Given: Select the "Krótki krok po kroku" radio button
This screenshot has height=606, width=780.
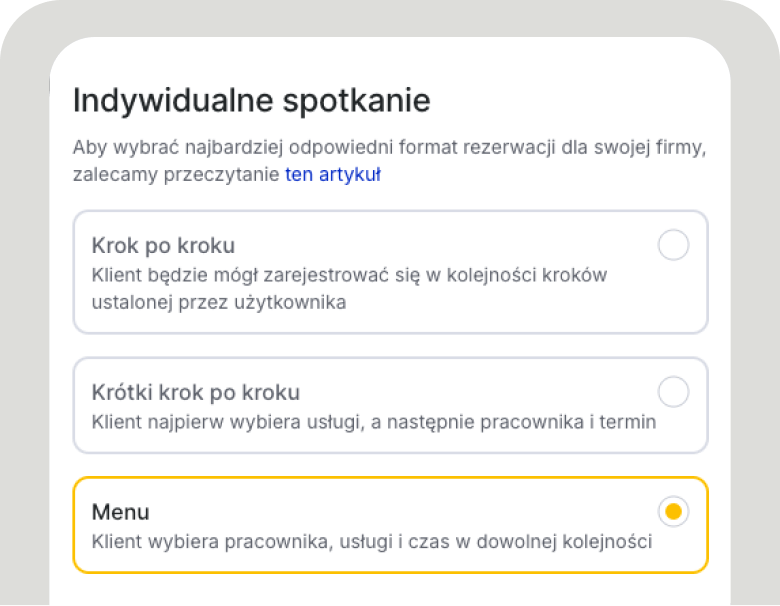Looking at the screenshot, I should (673, 392).
